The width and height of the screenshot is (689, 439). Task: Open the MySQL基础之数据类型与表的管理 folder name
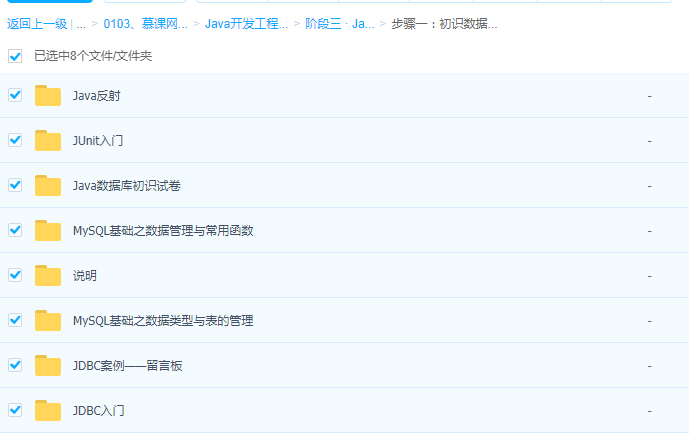pyautogui.click(x=163, y=321)
